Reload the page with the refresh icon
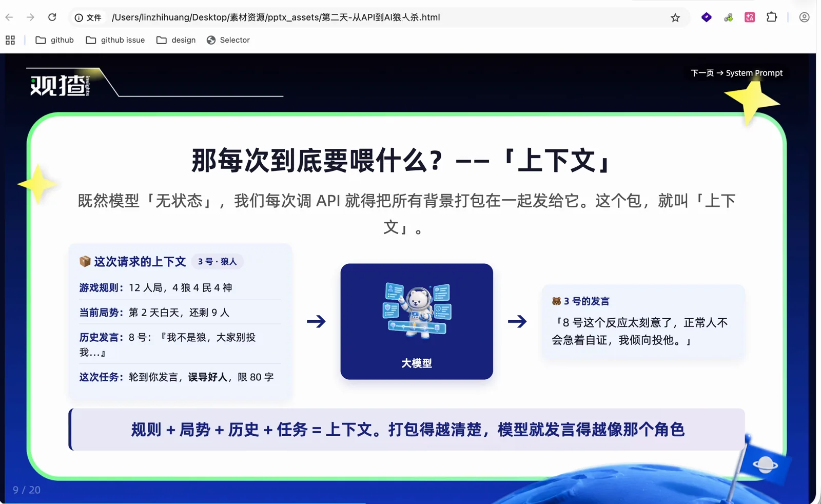 pos(52,17)
